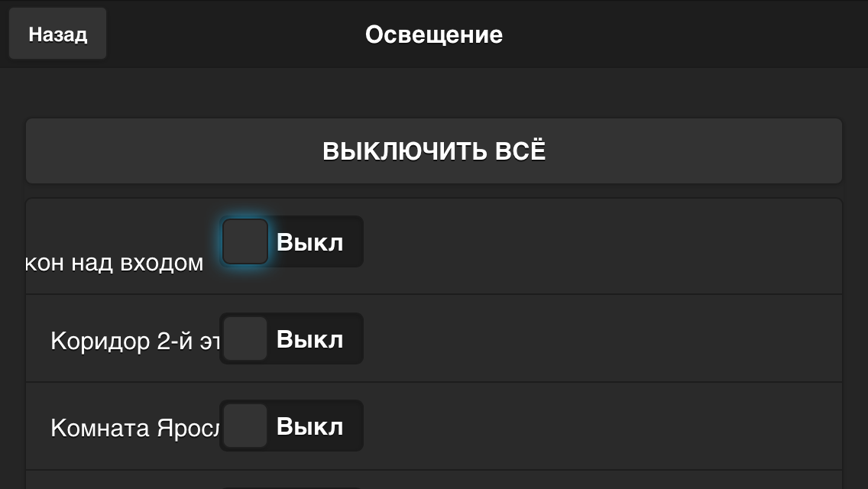Click the кон над входом text label
This screenshot has height=489, width=868.
pos(115,263)
